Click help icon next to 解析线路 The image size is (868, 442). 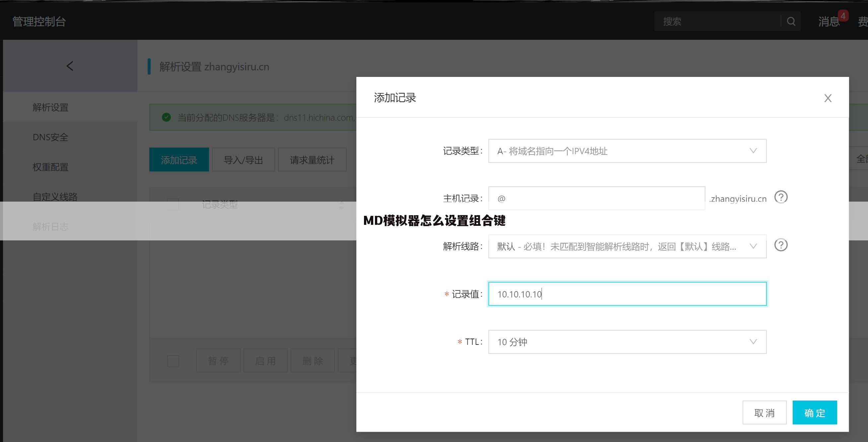coord(781,245)
